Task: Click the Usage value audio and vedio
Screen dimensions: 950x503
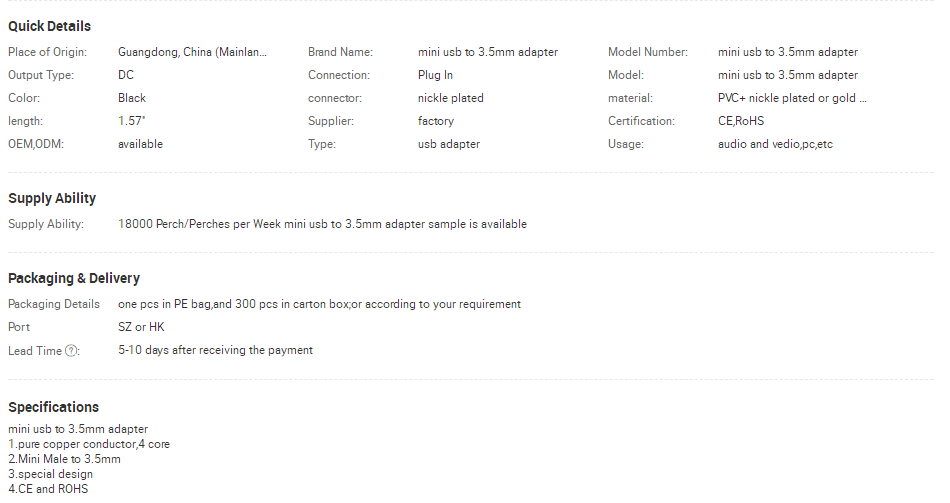Action: coord(775,144)
